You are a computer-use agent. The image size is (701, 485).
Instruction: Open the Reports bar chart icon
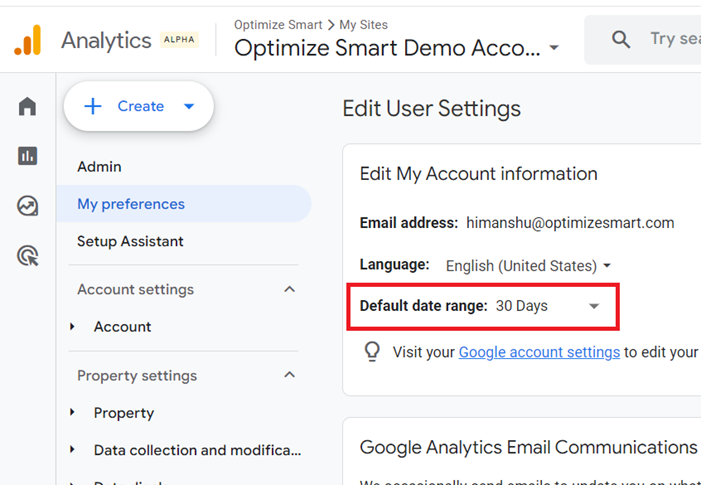tap(27, 156)
